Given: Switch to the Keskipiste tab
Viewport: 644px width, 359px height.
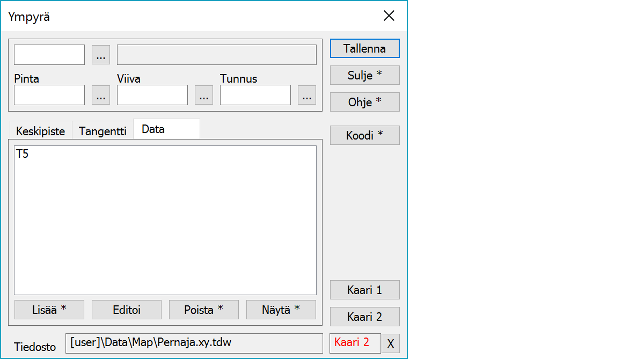Looking at the screenshot, I should tap(40, 131).
